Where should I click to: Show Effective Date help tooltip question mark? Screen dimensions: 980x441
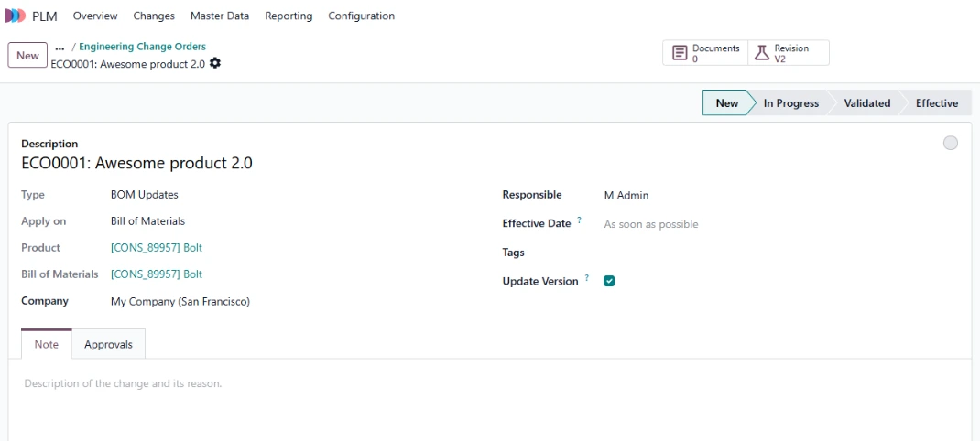pos(580,220)
